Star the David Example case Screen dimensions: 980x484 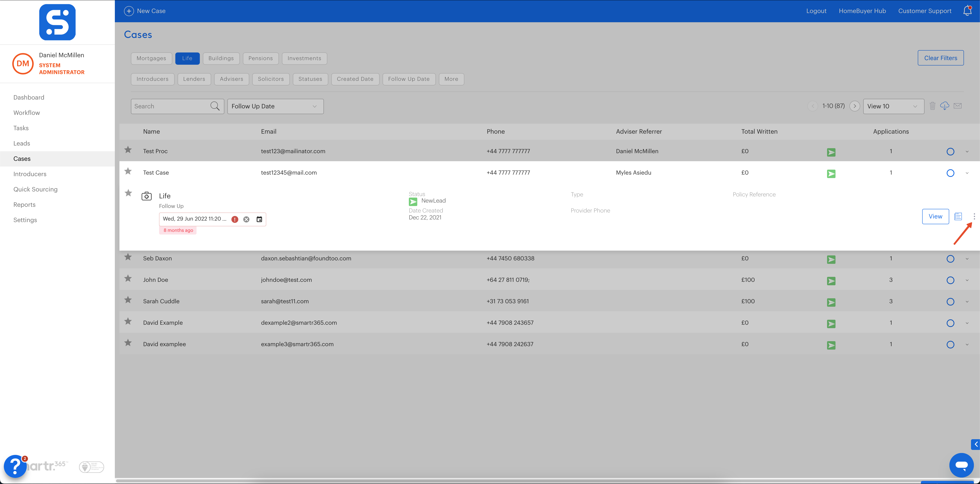click(128, 321)
